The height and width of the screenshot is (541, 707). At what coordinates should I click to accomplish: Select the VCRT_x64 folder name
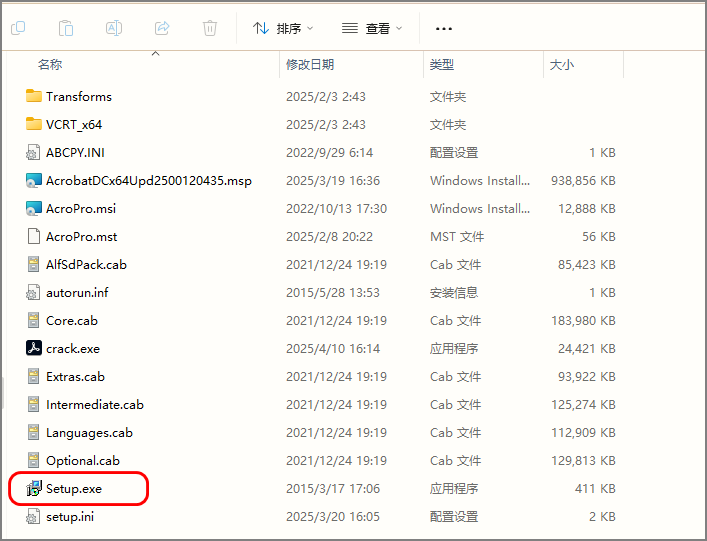coord(74,124)
